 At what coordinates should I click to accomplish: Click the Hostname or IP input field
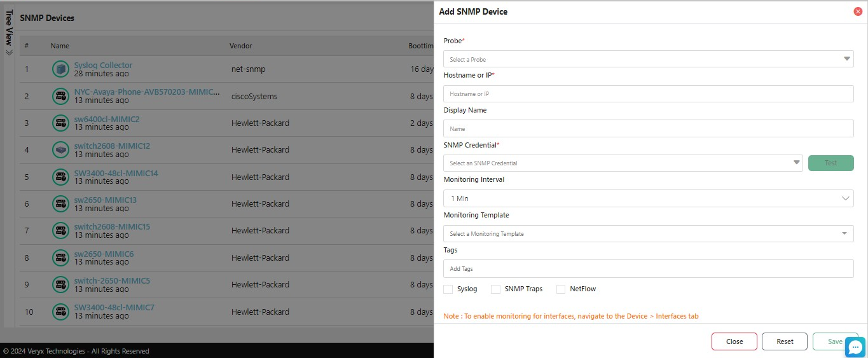tap(648, 93)
